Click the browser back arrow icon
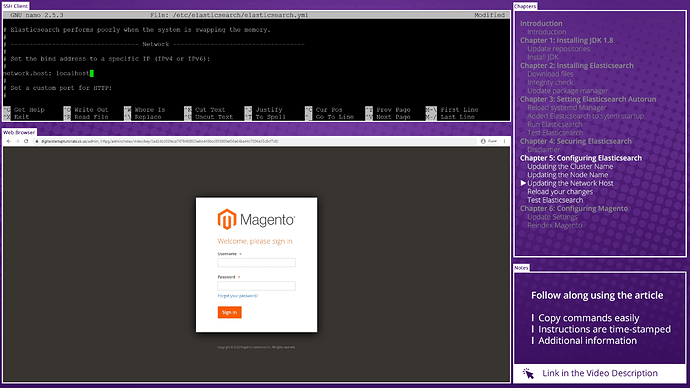 click(9, 141)
